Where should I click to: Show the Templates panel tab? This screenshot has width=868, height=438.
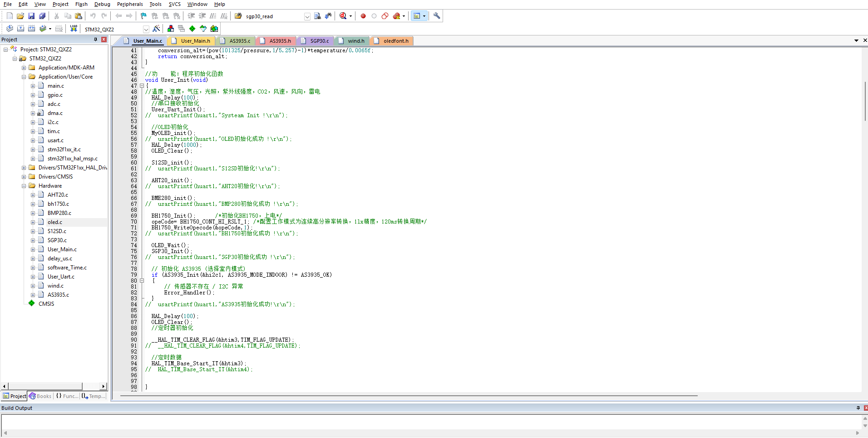94,396
